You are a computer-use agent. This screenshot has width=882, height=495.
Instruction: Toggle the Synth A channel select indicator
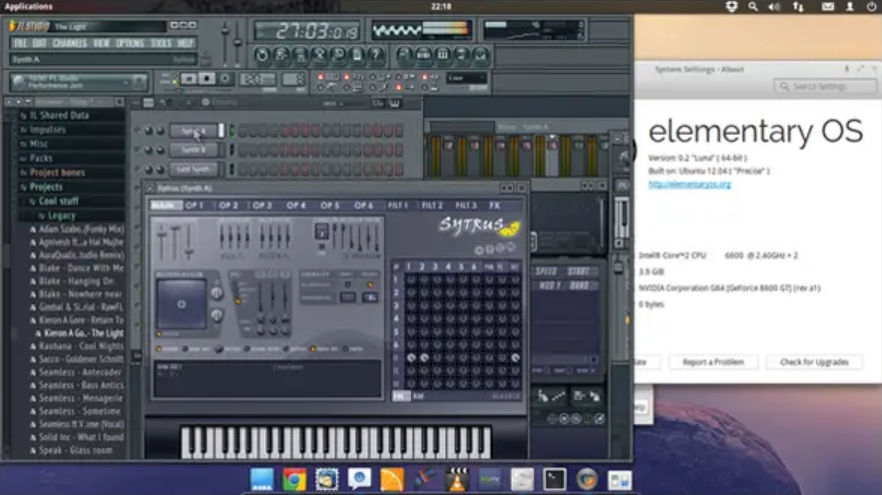point(231,131)
